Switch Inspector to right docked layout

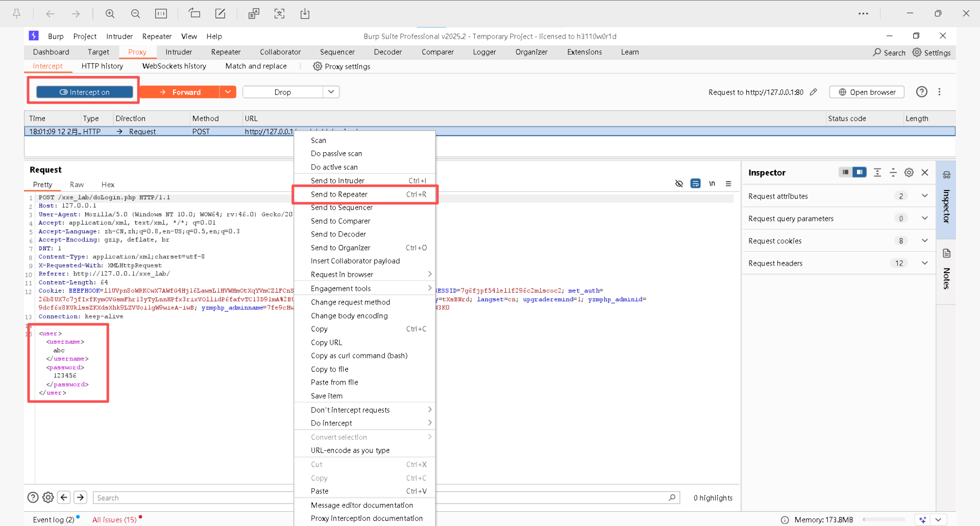[x=860, y=173]
